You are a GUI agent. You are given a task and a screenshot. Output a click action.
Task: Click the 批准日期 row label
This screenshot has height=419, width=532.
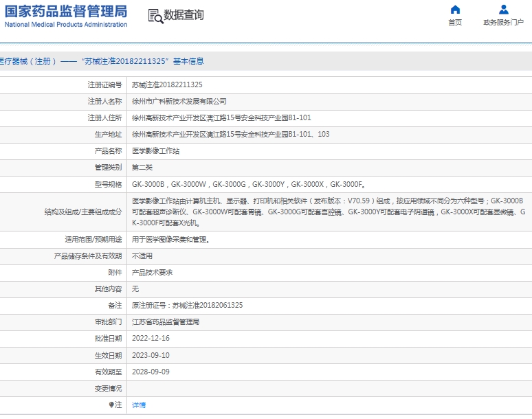tap(108, 339)
